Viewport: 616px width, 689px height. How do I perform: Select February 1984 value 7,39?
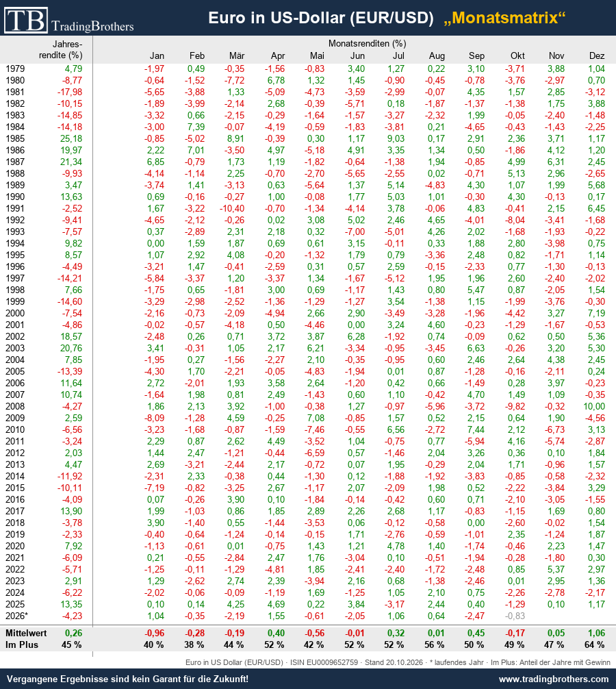coord(196,127)
